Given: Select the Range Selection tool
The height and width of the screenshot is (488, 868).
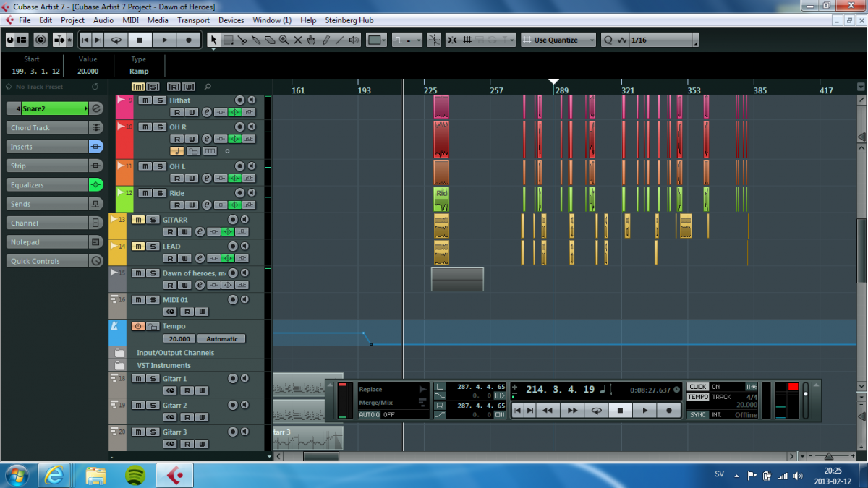Looking at the screenshot, I should (x=228, y=40).
